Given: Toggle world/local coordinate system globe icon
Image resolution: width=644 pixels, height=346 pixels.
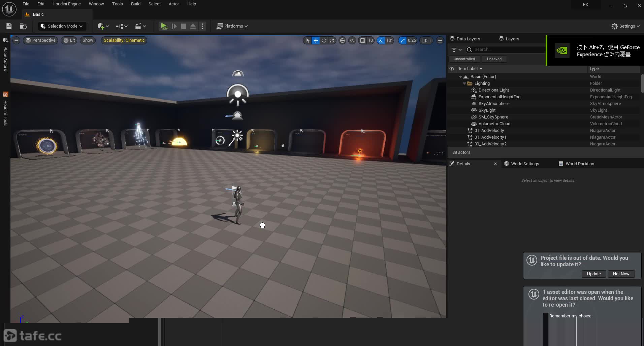Looking at the screenshot, I should click(x=342, y=40).
